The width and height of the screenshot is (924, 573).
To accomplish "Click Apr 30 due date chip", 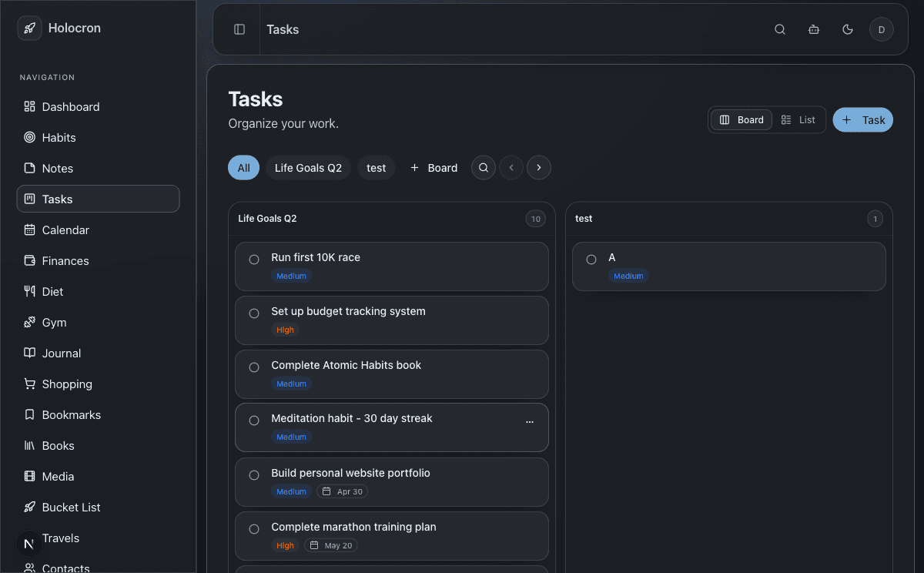I will [x=343, y=491].
